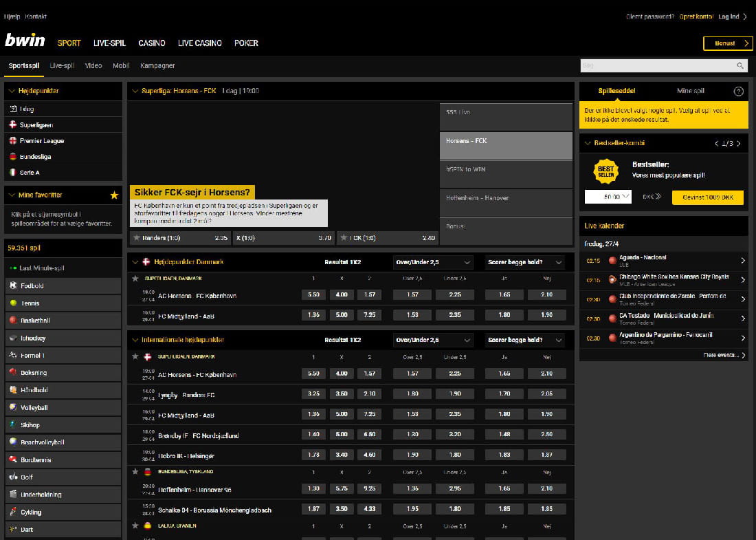Click the Premier League flag icon
This screenshot has height=540, width=756.
tap(13, 140)
